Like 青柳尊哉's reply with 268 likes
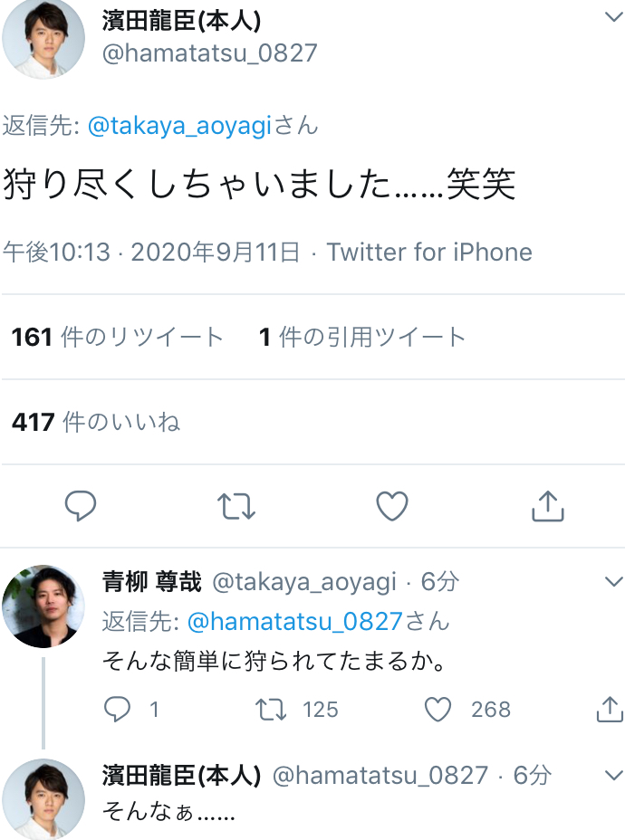This screenshot has height=840, width=625. click(438, 710)
